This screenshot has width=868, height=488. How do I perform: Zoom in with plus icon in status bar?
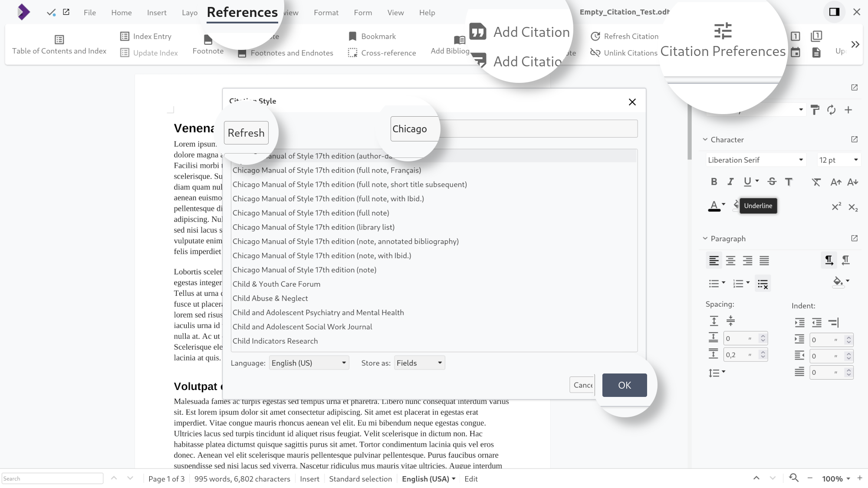[x=860, y=478]
